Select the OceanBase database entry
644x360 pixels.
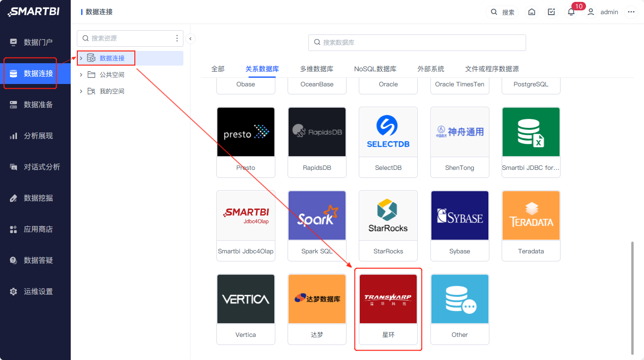coord(317,86)
